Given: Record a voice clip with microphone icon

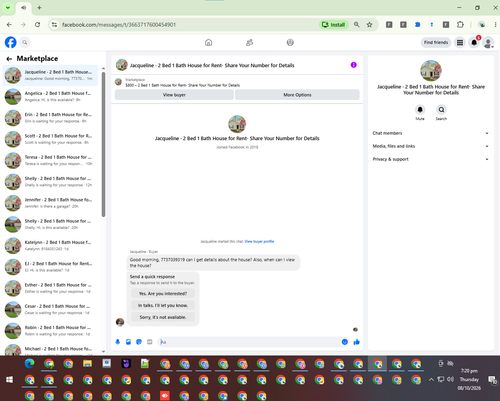Looking at the screenshot, I should tap(118, 342).
